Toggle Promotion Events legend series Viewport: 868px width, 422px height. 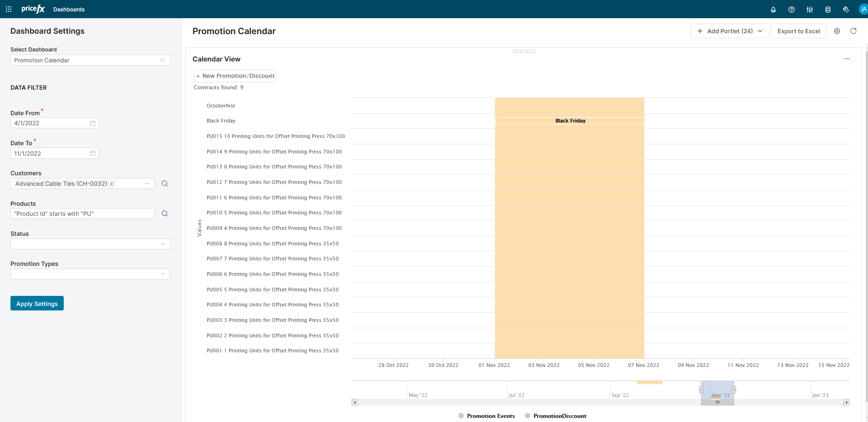[x=486, y=416]
